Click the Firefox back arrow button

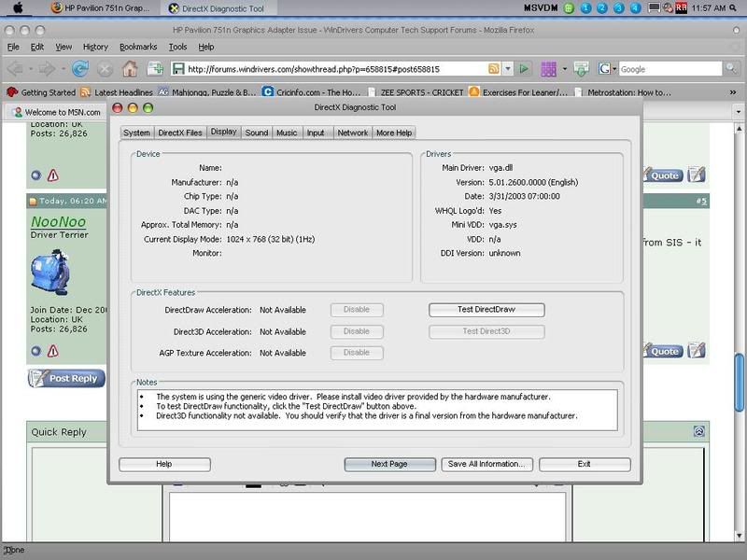[x=15, y=69]
